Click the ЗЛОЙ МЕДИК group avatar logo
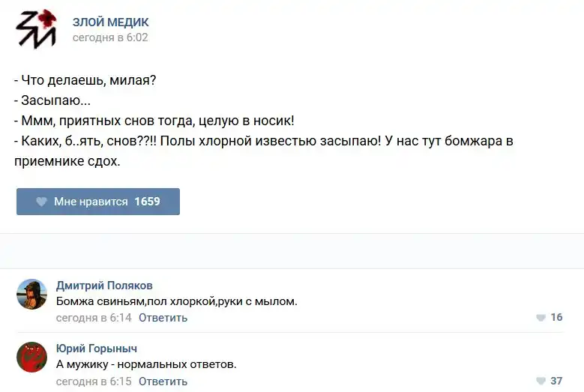The width and height of the screenshot is (584, 392). 36,29
